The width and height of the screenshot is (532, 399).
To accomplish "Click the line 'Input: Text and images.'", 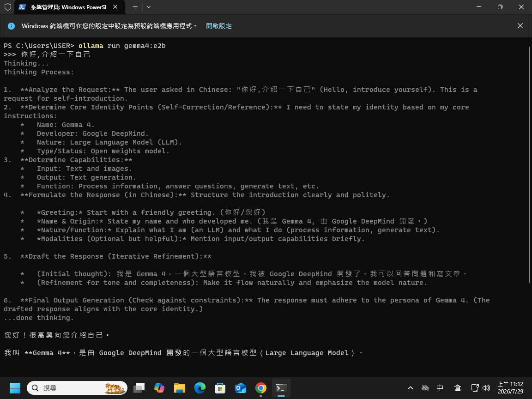I will coord(85,169).
